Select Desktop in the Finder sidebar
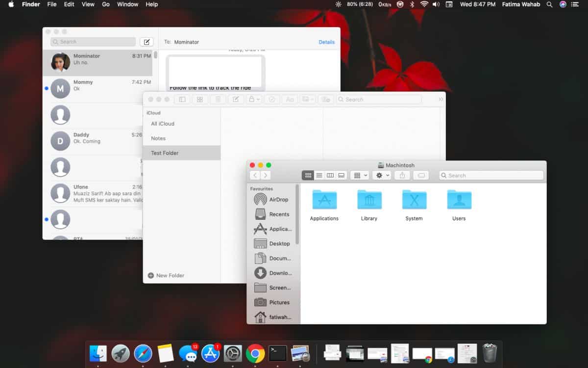The image size is (588, 368). pyautogui.click(x=273, y=244)
